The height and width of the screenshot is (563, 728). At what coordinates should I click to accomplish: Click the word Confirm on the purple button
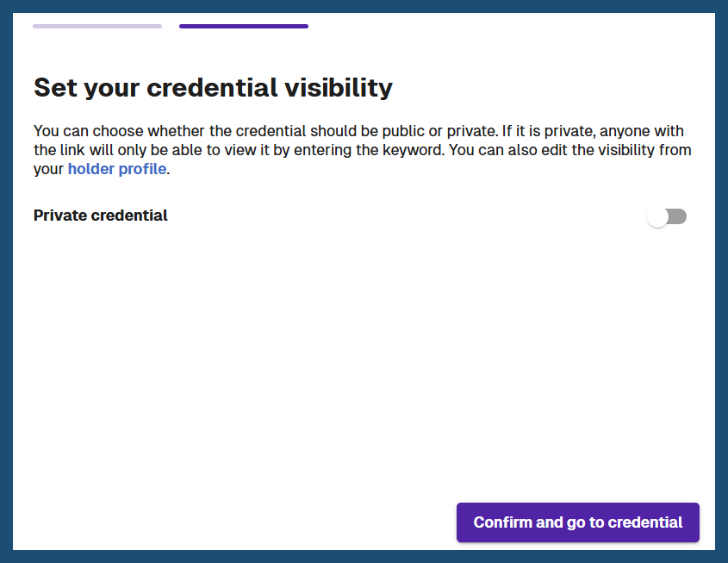point(503,522)
